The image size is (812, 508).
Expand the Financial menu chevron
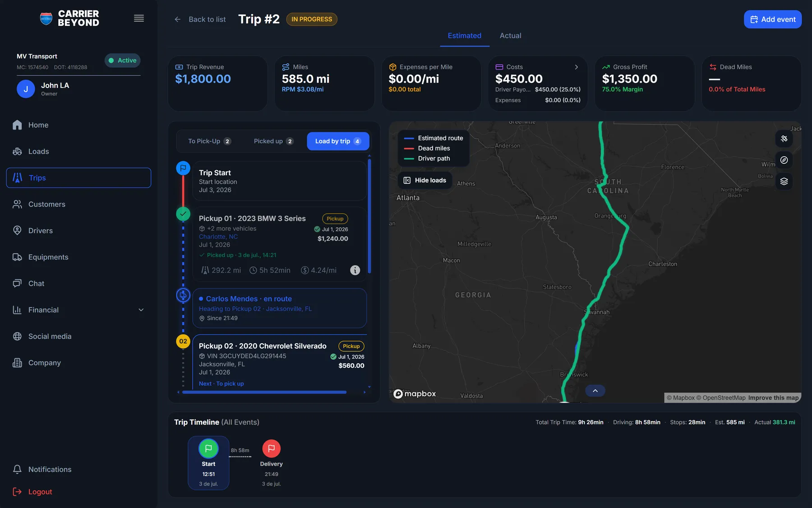point(141,310)
